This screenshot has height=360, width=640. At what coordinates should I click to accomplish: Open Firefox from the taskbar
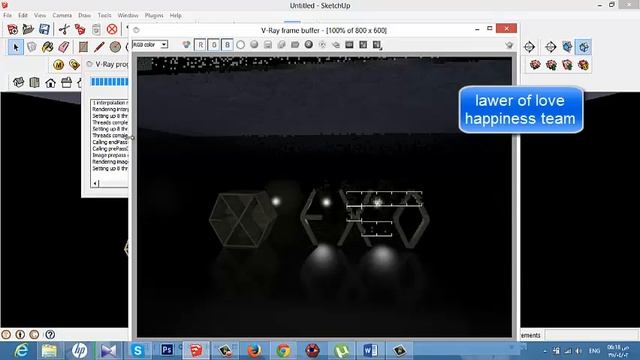[x=254, y=350]
